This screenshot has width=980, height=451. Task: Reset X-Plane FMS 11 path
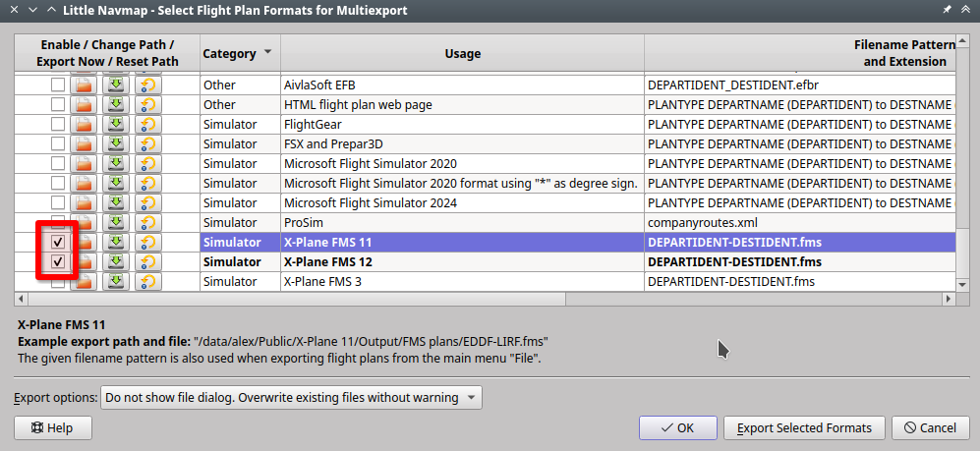[x=147, y=243]
